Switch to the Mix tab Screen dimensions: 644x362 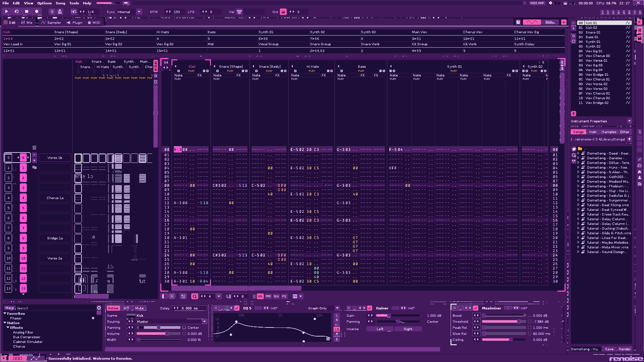pos(27,22)
